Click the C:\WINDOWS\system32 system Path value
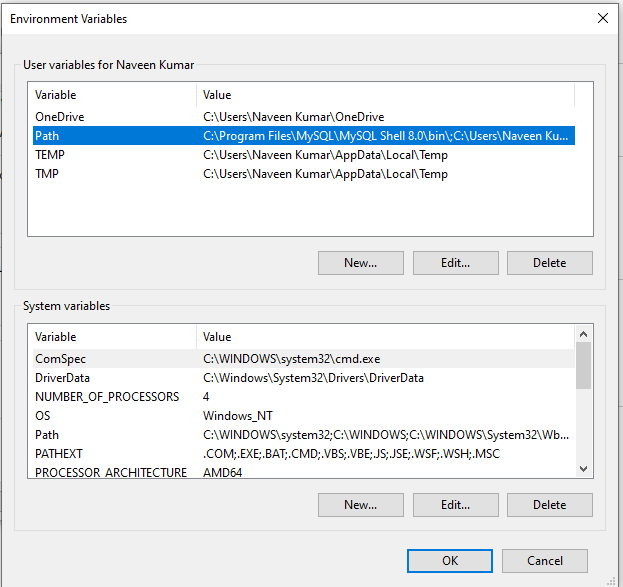The width and height of the screenshot is (623, 587). [x=386, y=435]
